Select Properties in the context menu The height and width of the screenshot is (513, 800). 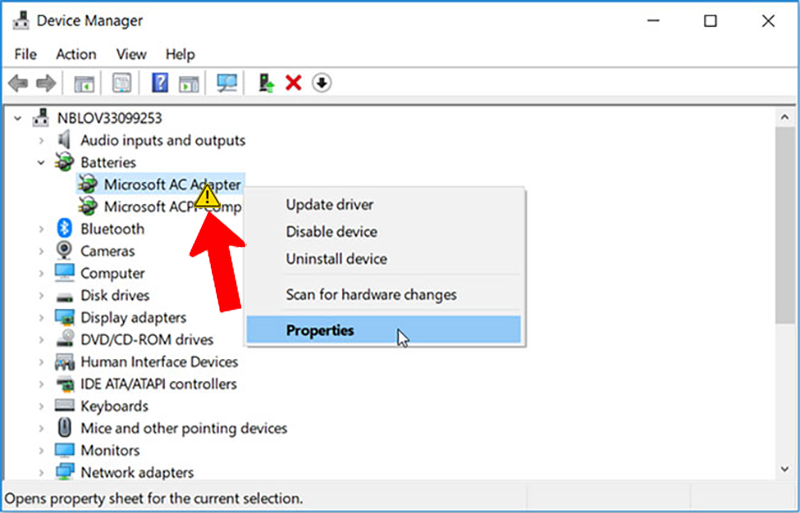[383, 330]
